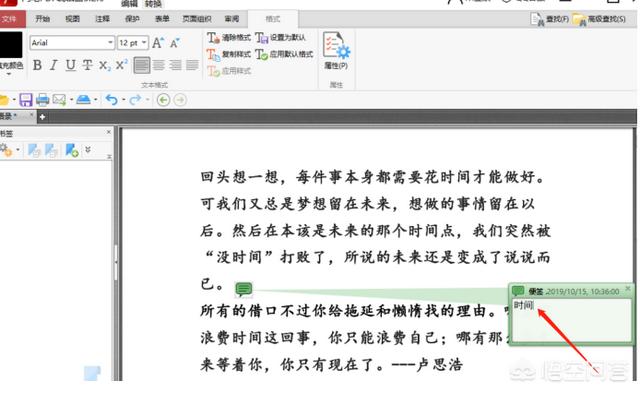Click the increase font size icon
The image size is (640, 393).
[x=158, y=42]
